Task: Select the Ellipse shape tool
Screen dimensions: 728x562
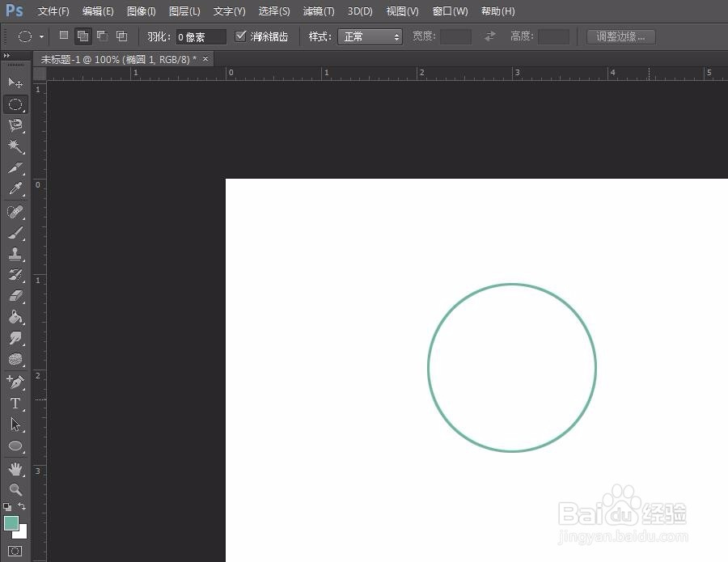Action: [x=15, y=446]
